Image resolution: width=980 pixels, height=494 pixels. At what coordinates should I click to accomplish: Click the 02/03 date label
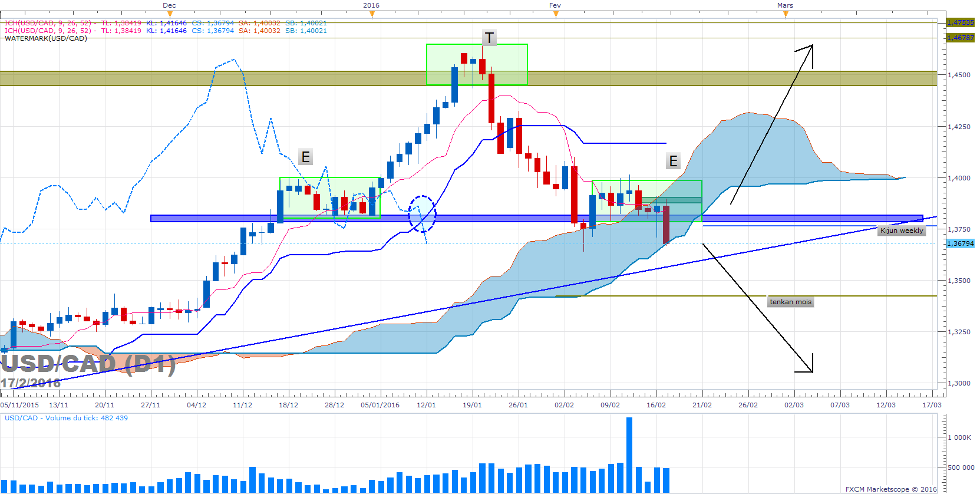[x=794, y=405]
